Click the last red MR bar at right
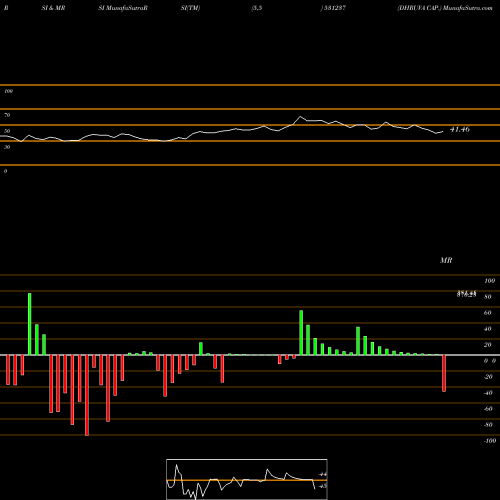The image size is (500, 500). click(x=444, y=373)
